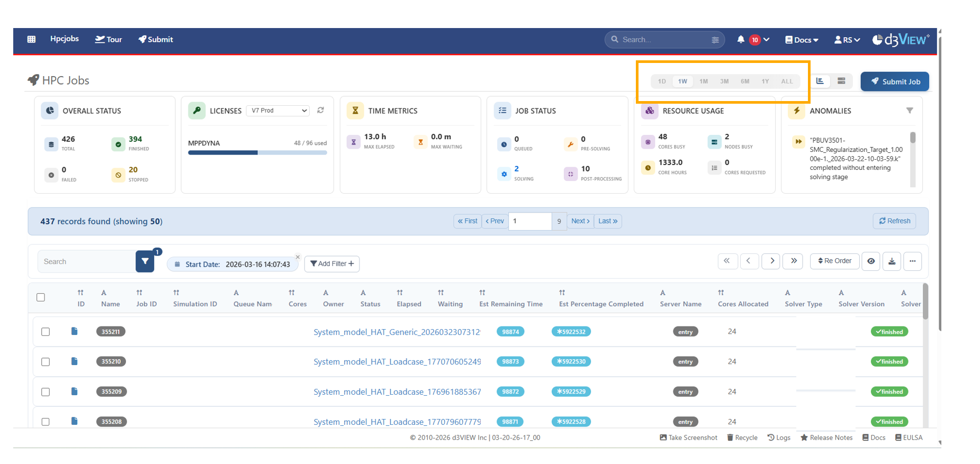
Task: Switch to chart view icon
Action: pos(820,81)
